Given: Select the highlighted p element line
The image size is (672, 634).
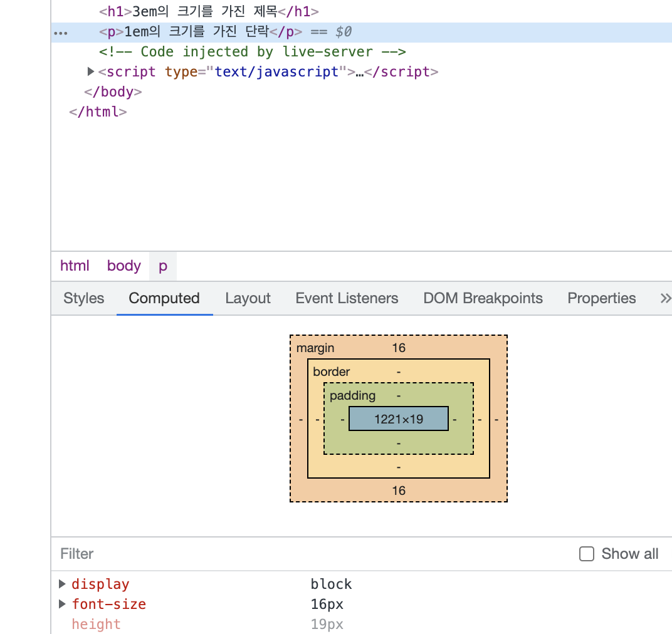Looking at the screenshot, I should click(x=361, y=32).
